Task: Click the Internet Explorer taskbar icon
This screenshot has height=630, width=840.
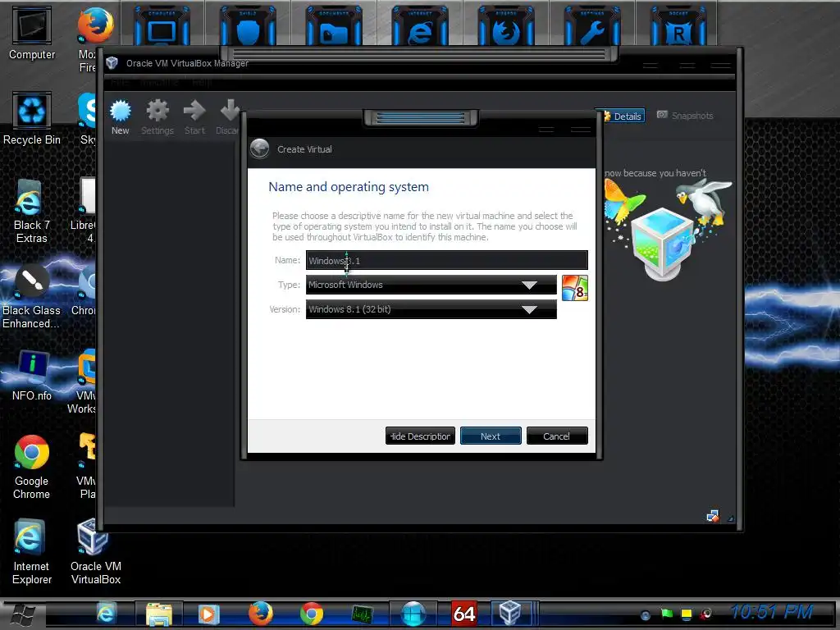Action: click(106, 614)
